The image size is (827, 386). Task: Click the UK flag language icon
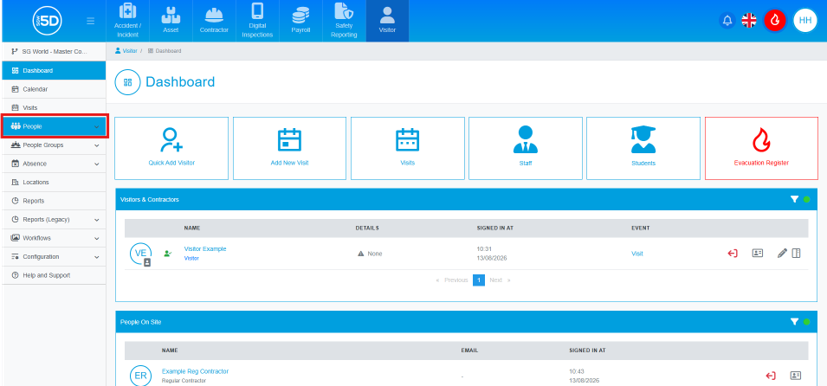748,21
